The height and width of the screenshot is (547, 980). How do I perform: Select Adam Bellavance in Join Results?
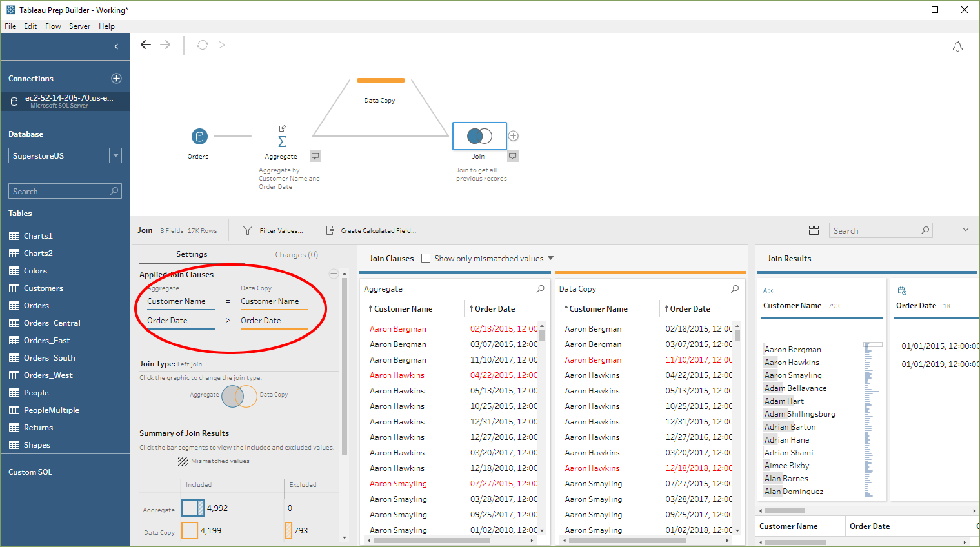click(795, 388)
